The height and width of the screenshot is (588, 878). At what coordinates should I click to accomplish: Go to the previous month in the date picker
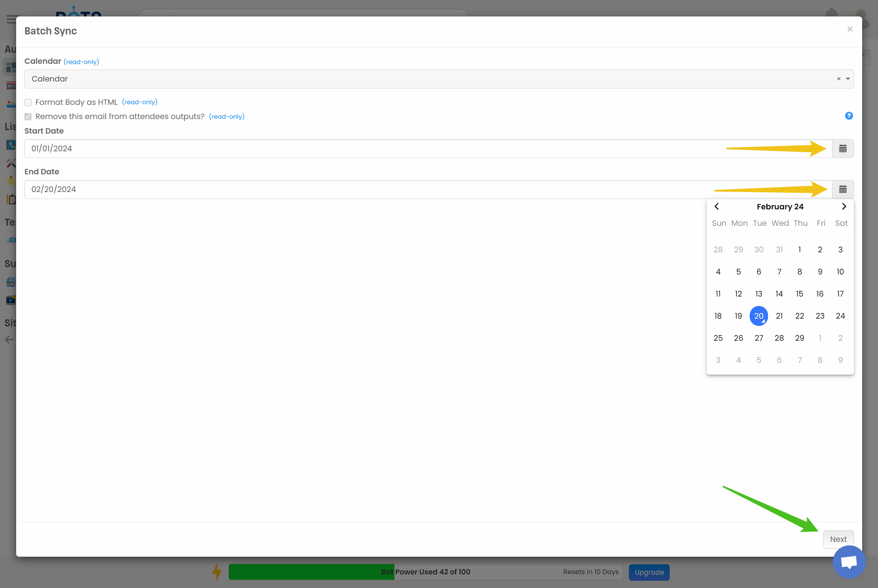point(717,206)
